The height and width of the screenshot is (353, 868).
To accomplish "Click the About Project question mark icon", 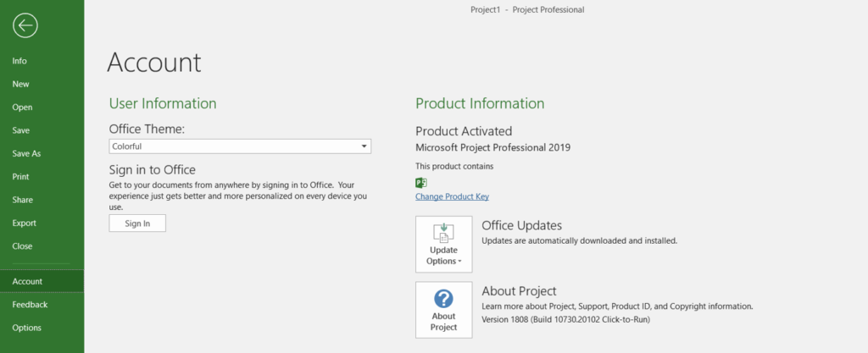I will click(x=444, y=299).
